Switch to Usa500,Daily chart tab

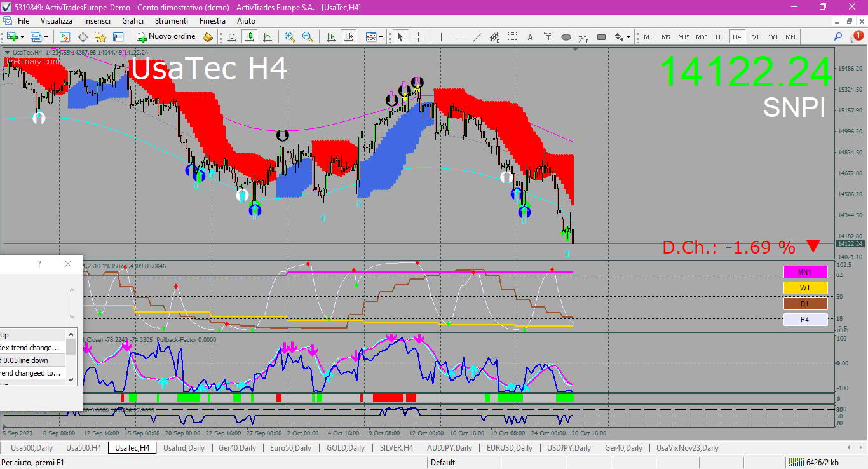(x=32, y=448)
